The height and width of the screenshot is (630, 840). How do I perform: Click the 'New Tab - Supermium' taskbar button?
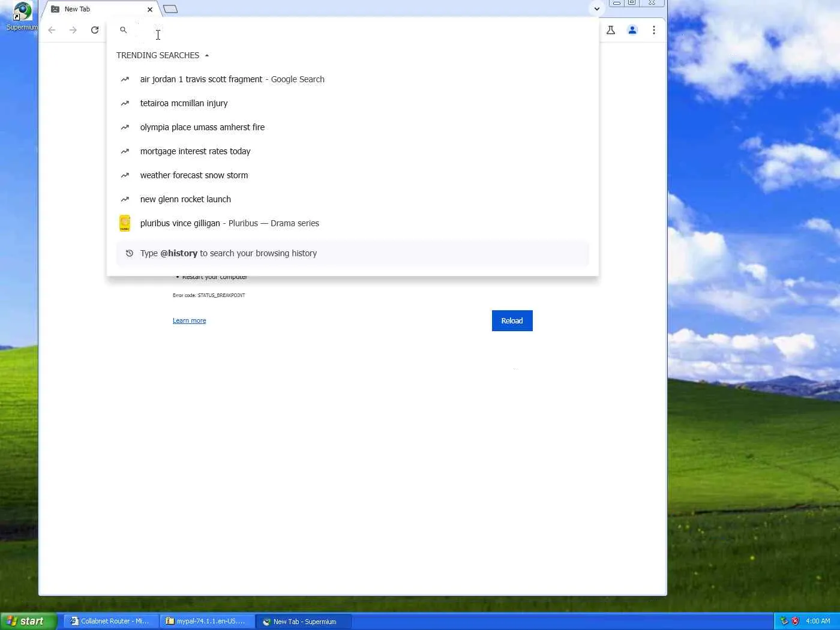(303, 622)
